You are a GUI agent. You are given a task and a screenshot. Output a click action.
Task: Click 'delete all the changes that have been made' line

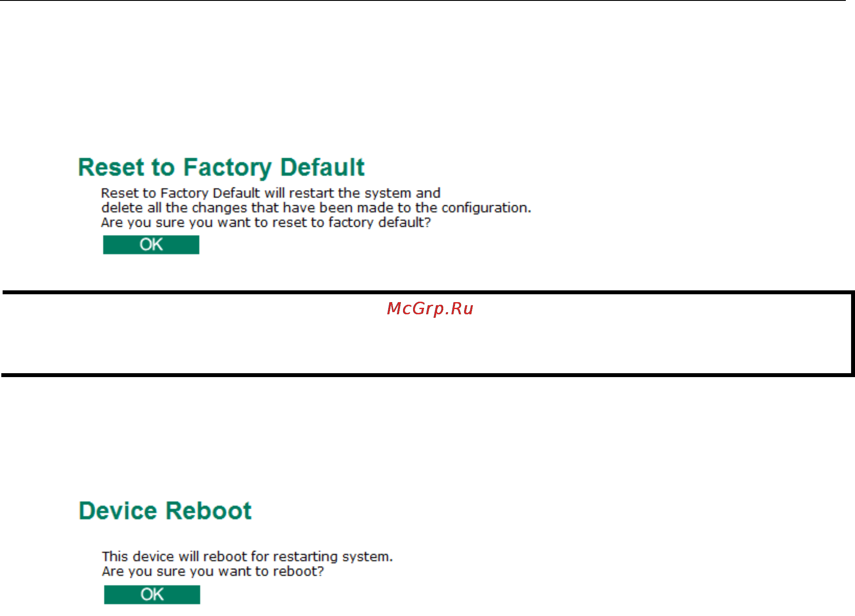coord(316,208)
